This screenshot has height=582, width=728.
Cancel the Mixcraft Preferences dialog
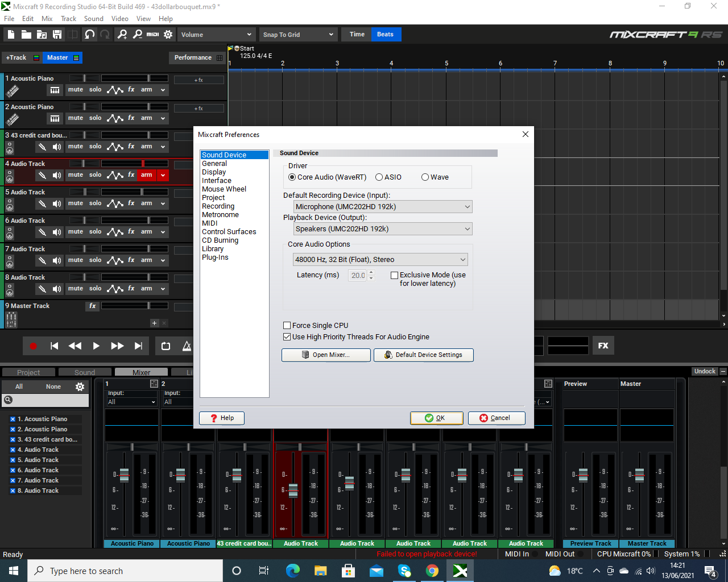497,418
